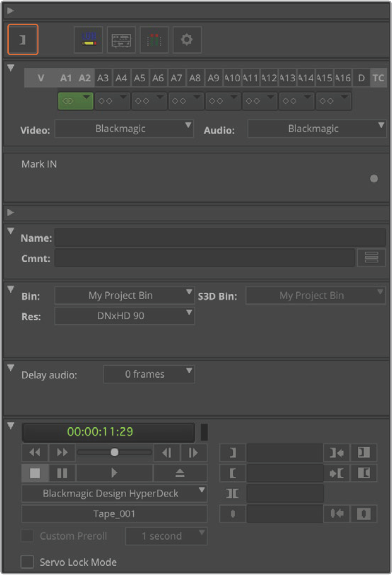The height and width of the screenshot is (575, 392).
Task: Select the D data track button
Action: pyautogui.click(x=361, y=78)
